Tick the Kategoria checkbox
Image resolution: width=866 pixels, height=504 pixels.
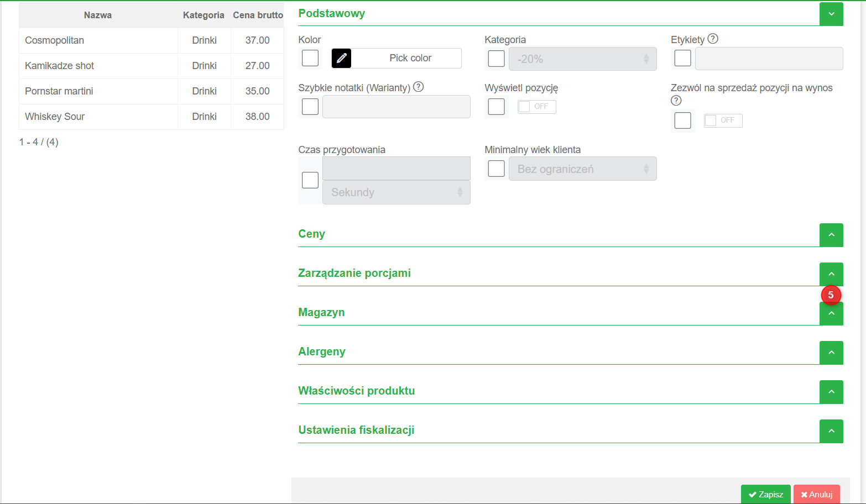pyautogui.click(x=497, y=59)
